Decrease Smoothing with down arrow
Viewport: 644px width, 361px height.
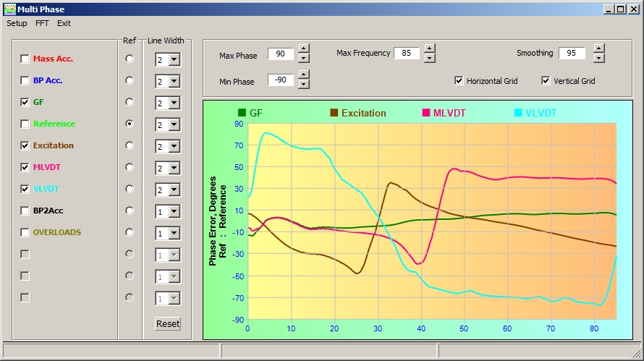point(599,59)
